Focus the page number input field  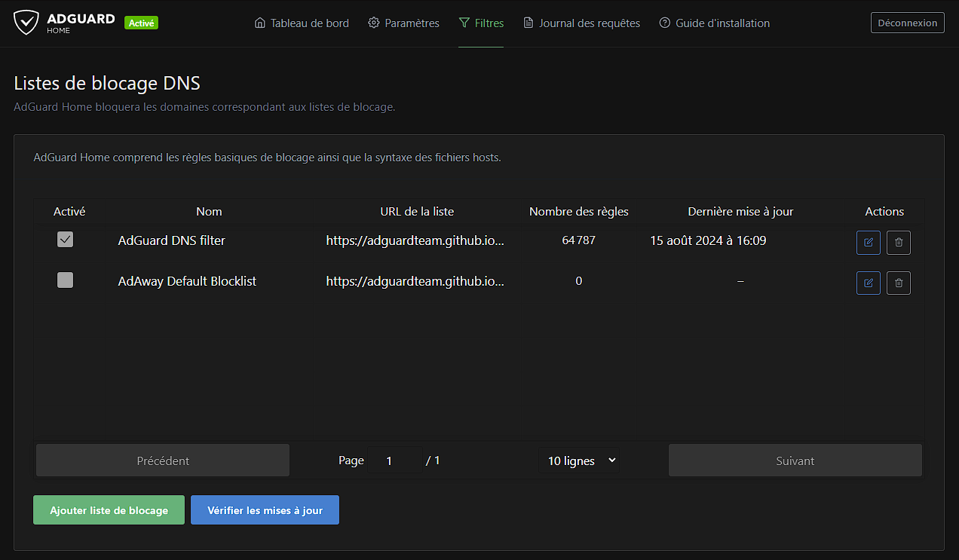pos(395,461)
